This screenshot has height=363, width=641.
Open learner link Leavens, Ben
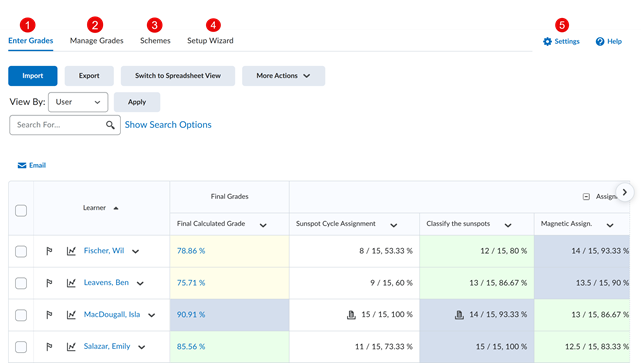point(106,282)
